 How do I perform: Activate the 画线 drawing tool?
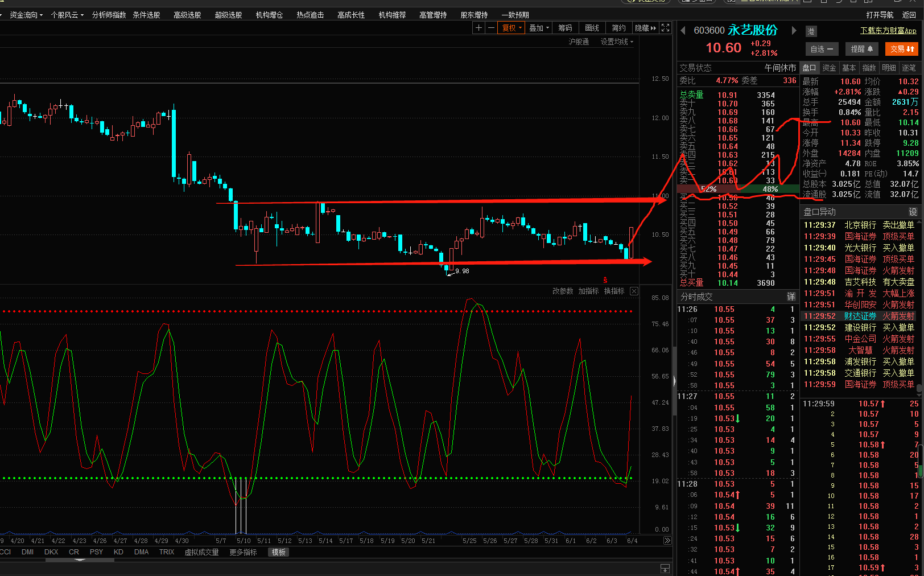pyautogui.click(x=592, y=28)
